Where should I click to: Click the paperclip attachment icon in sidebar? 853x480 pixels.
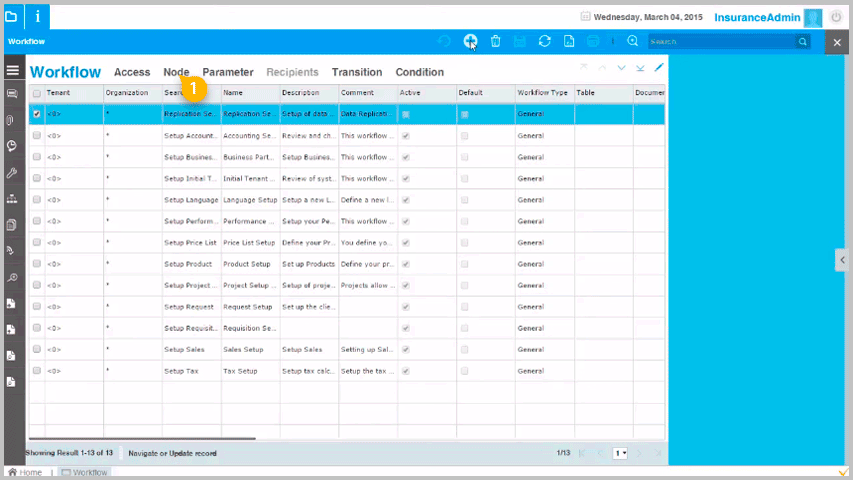[10, 120]
